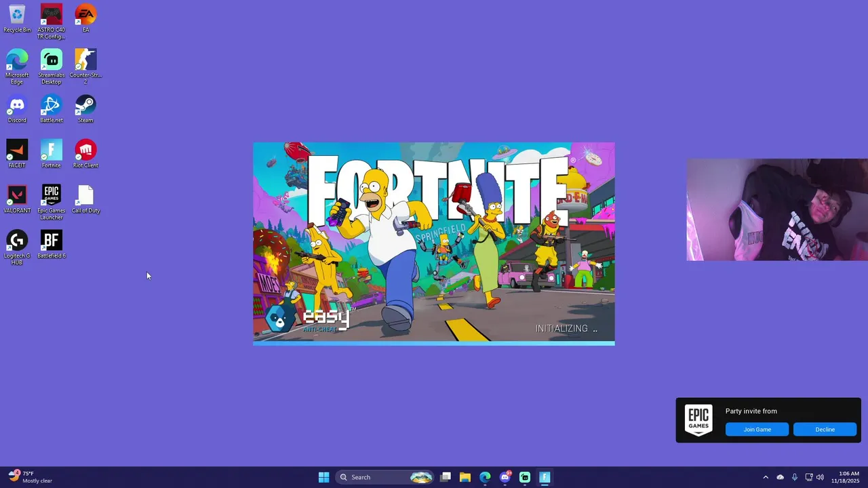The height and width of the screenshot is (488, 868).
Task: Open the Recycle Bin desktop icon
Action: [17, 18]
